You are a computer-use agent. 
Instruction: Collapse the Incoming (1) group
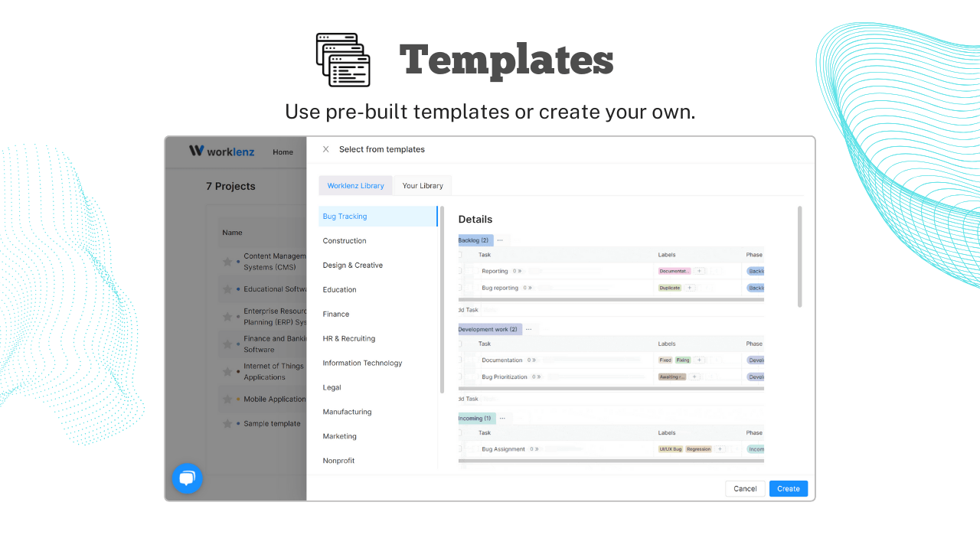pos(476,419)
